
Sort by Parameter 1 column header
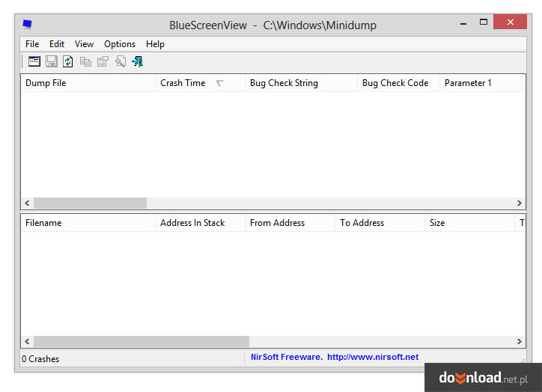coord(481,83)
